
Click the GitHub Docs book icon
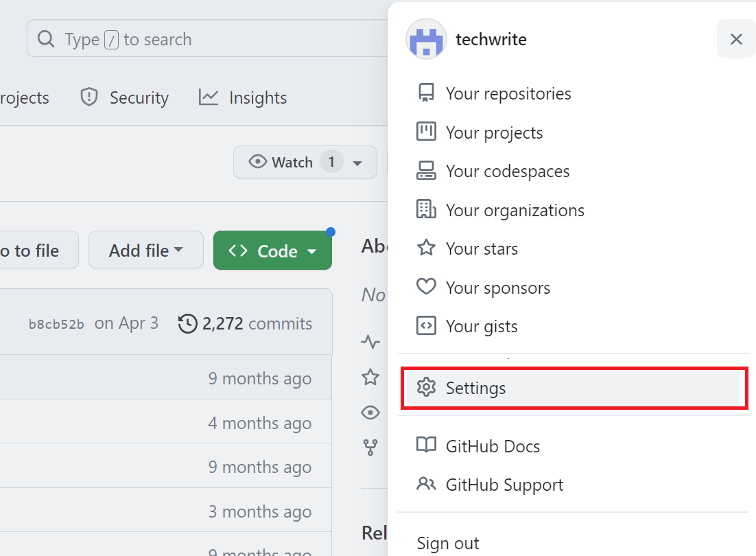[426, 445]
